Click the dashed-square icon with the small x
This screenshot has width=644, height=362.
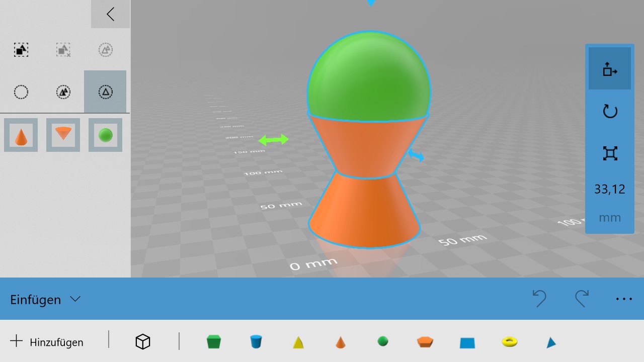[63, 50]
